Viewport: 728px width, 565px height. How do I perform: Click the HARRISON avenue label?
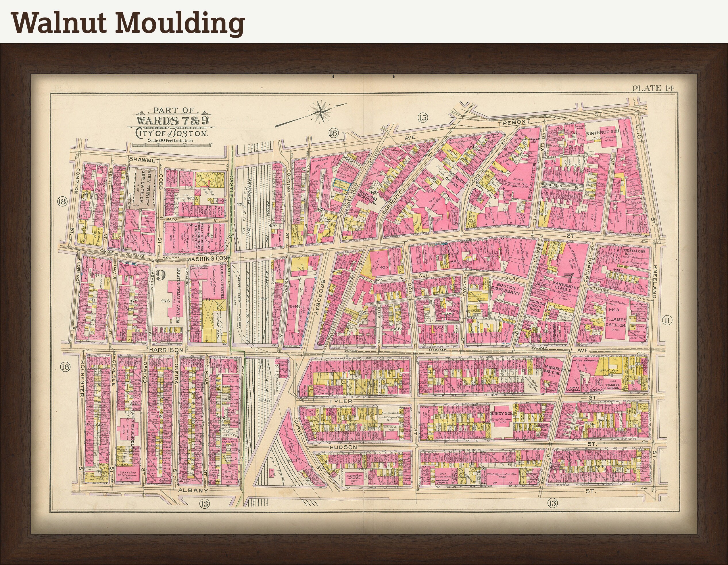pos(166,350)
